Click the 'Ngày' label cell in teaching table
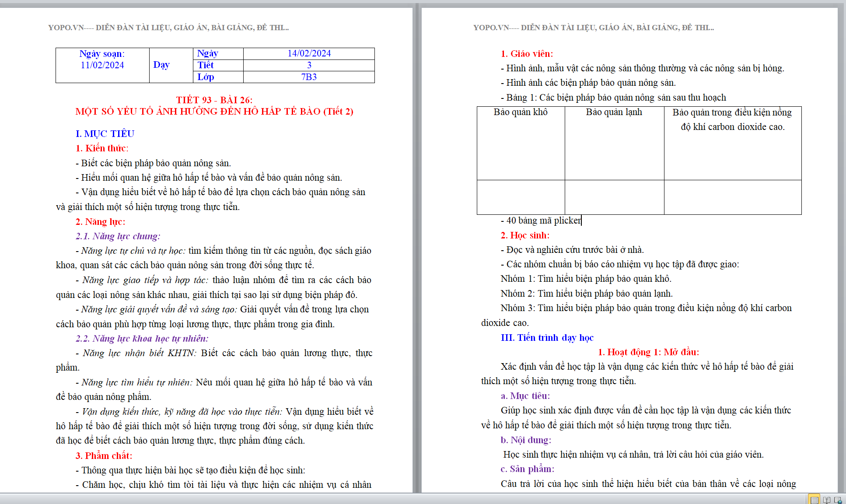Viewport: 846px width, 504px height. tap(218, 53)
